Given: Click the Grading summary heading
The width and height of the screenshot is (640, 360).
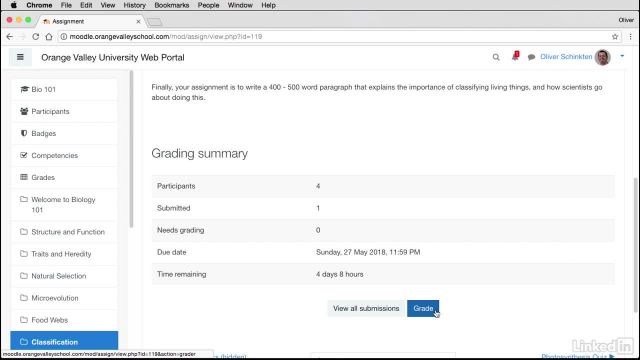Looking at the screenshot, I should 200,153.
